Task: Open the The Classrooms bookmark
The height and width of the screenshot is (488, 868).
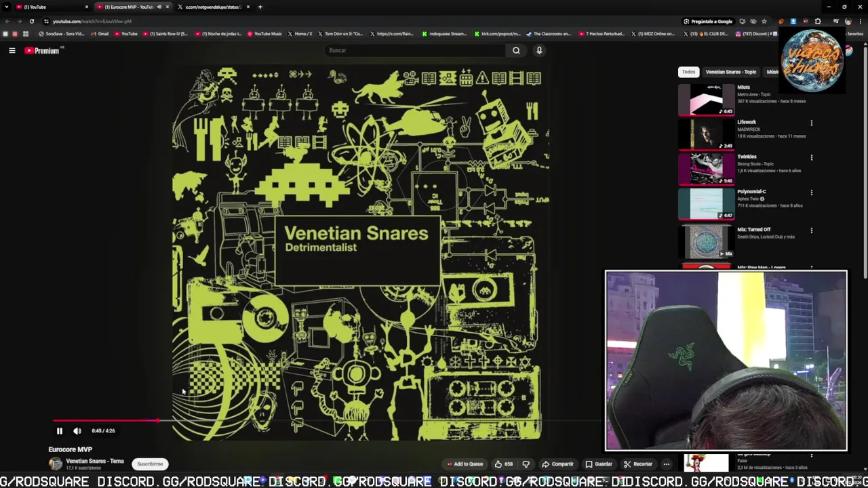Action: click(549, 34)
